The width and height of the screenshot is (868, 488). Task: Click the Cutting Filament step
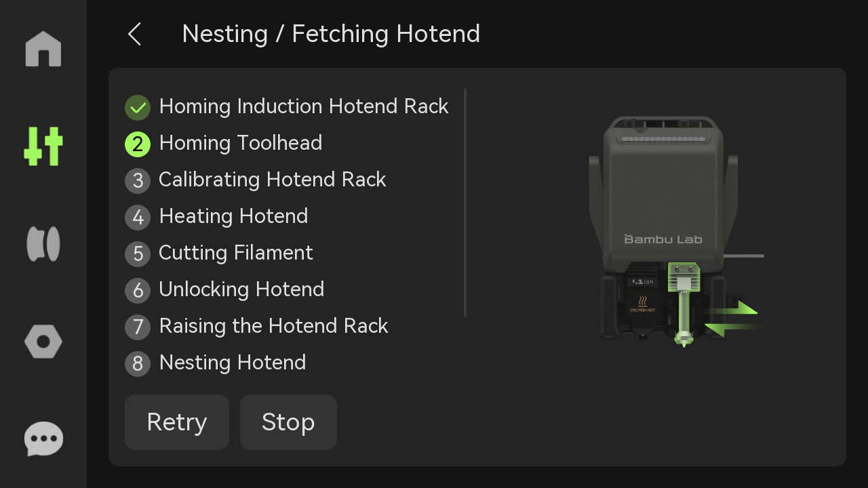[236, 253]
